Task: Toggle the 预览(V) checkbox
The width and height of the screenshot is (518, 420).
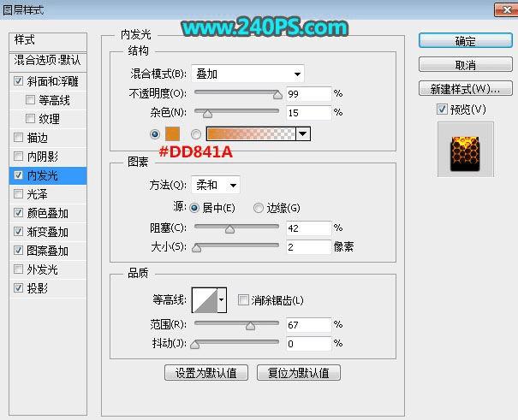Action: (x=442, y=109)
